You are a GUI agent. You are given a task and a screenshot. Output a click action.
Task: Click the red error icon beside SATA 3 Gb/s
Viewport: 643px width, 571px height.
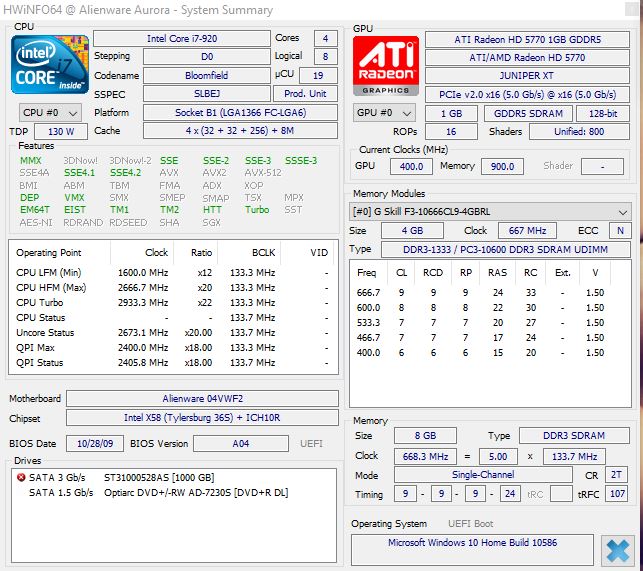tap(21, 477)
